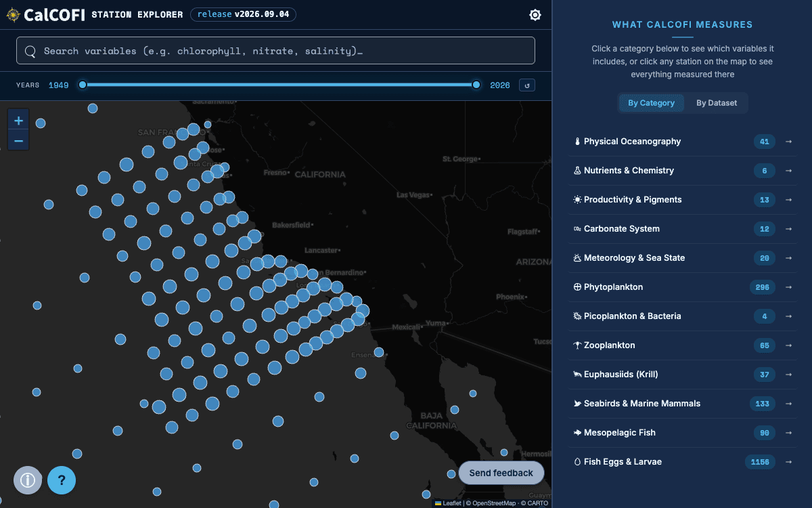812x508 pixels.
Task: Click the Physical Oceanography 41 badge
Action: click(x=765, y=142)
